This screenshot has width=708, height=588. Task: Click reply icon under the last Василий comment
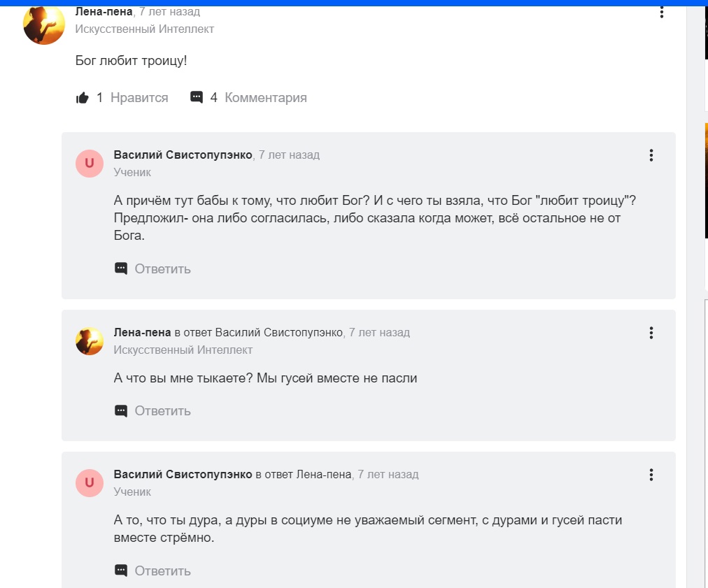click(x=121, y=571)
